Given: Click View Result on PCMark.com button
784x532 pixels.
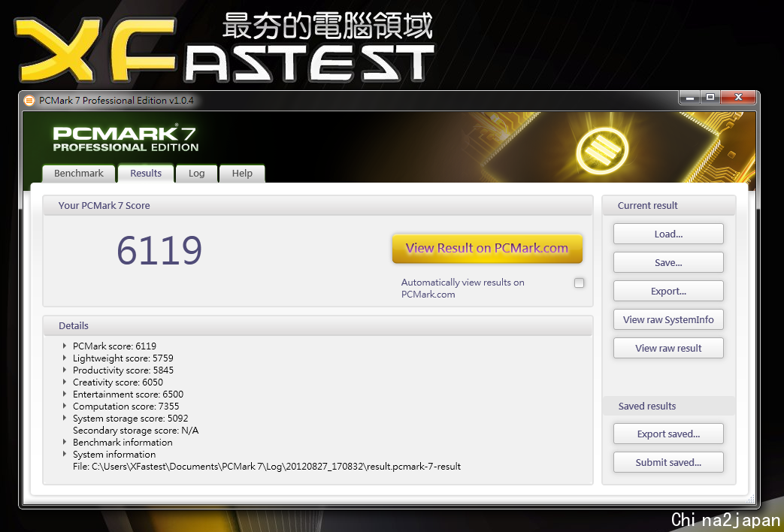Looking at the screenshot, I should pos(487,248).
